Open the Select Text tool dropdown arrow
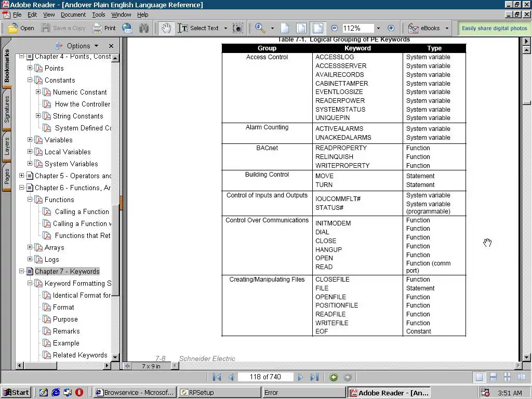 (x=225, y=28)
